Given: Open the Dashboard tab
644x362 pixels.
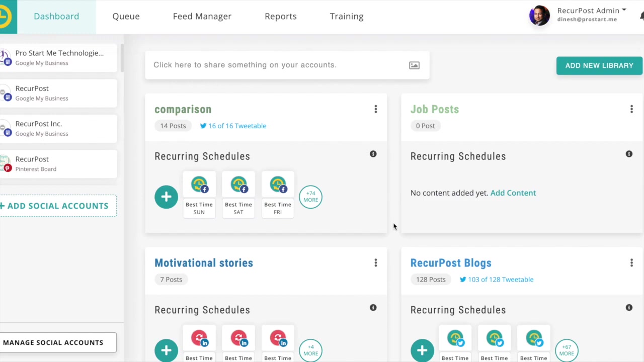Looking at the screenshot, I should [56, 17].
